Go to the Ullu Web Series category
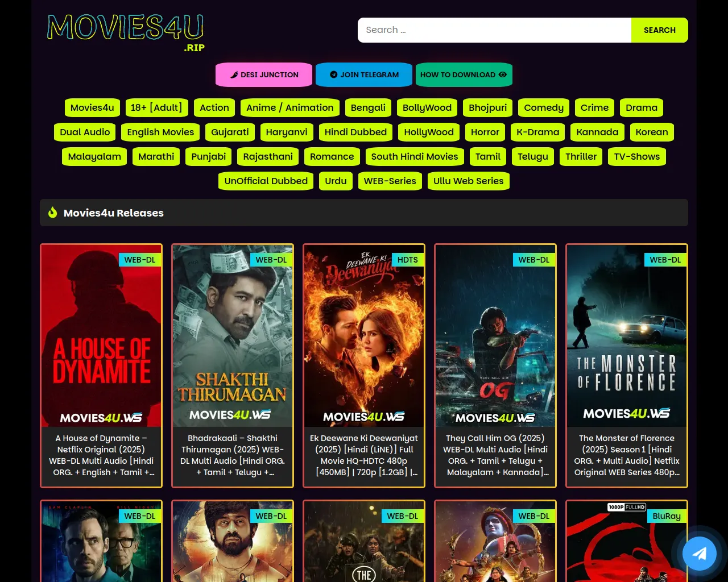728x582 pixels. point(468,181)
